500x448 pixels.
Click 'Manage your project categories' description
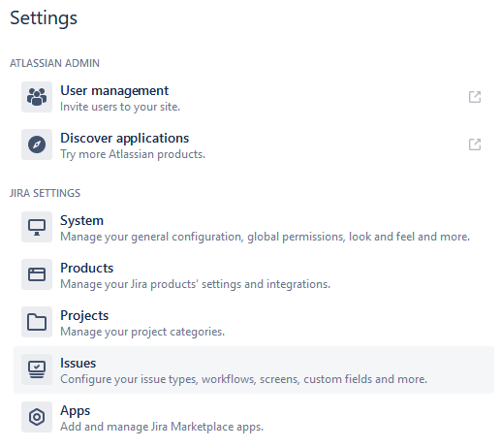pyautogui.click(x=142, y=332)
